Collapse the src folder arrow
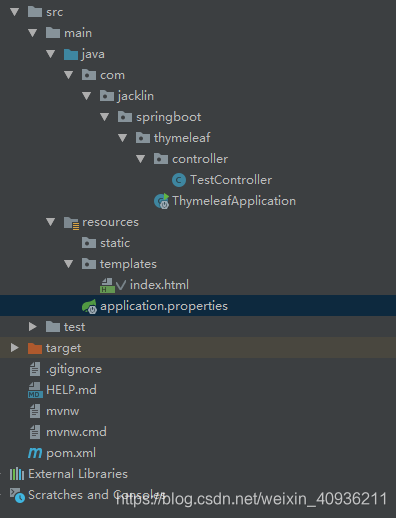The width and height of the screenshot is (396, 518). pos(15,12)
